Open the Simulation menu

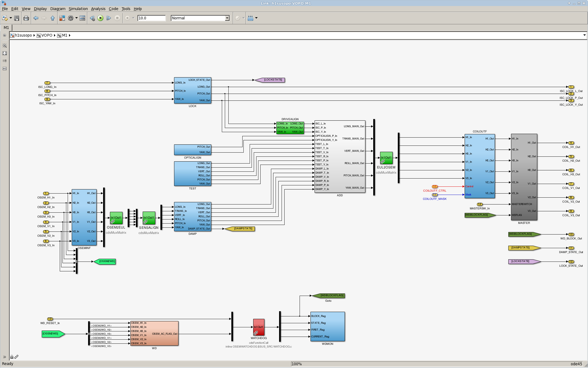[78, 9]
